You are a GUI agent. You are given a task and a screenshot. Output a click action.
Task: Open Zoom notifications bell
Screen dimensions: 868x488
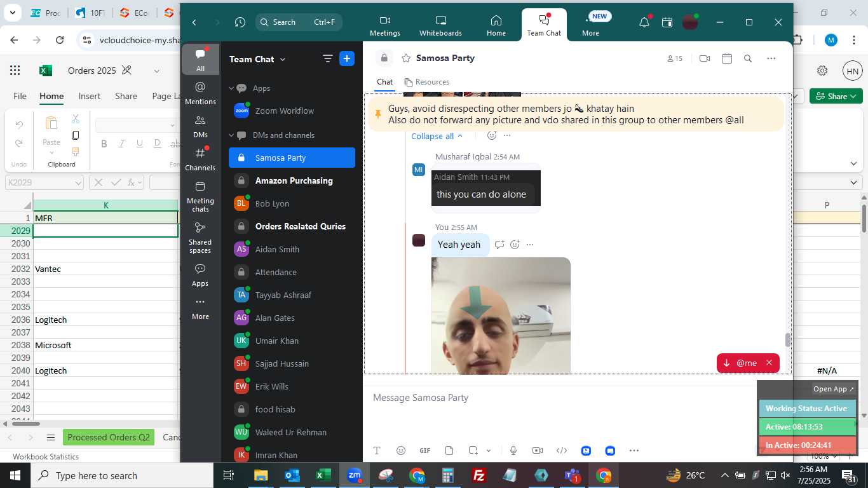point(644,22)
